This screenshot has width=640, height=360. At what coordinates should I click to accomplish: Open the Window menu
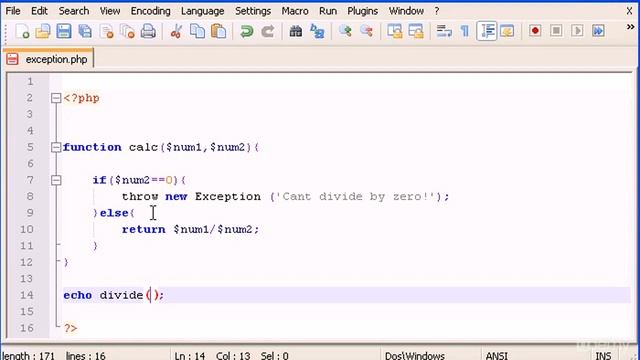pos(406,11)
